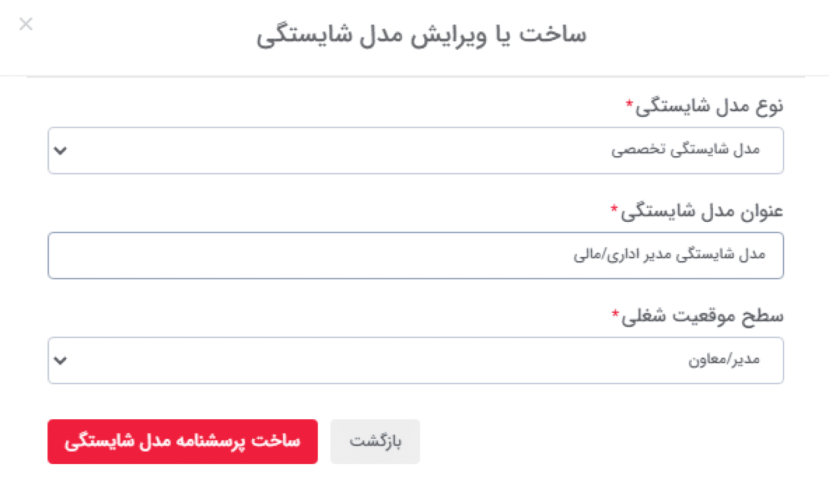Screen dimensions: 829x504
Task: Click the divider line under the dialog header
Action: point(416,76)
